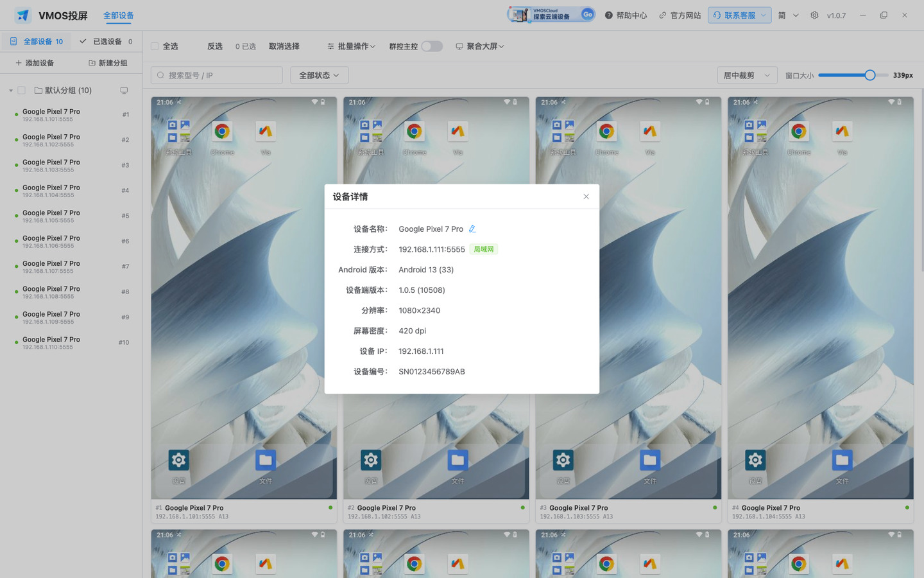The image size is (924, 578).
Task: Click the 192.168.1.111:5555 connection value
Action: click(x=432, y=249)
